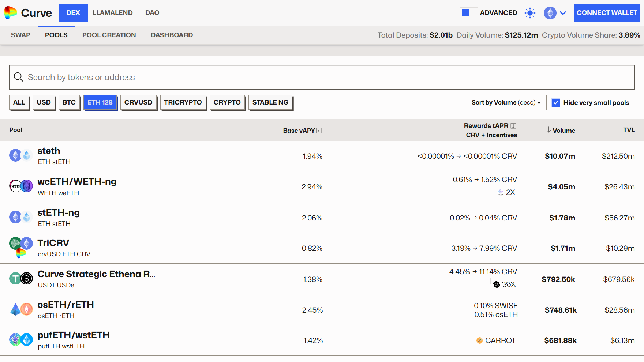Click the CRV + Incentives subheader
The width and height of the screenshot is (644, 362).
[491, 135]
